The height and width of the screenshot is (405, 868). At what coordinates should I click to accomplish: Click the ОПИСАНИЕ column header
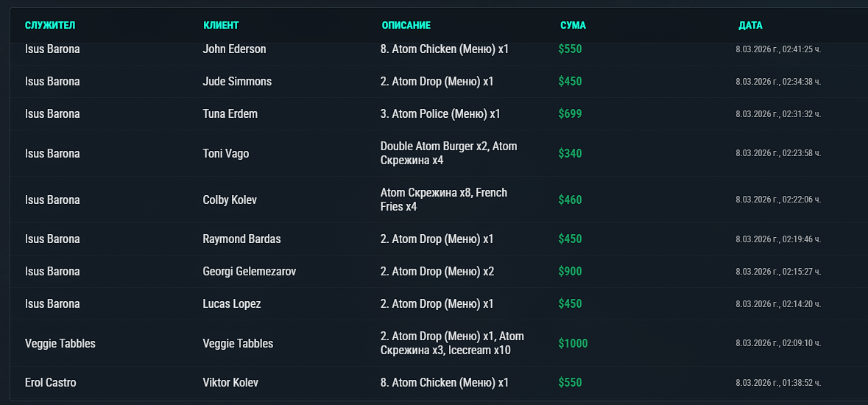click(406, 26)
